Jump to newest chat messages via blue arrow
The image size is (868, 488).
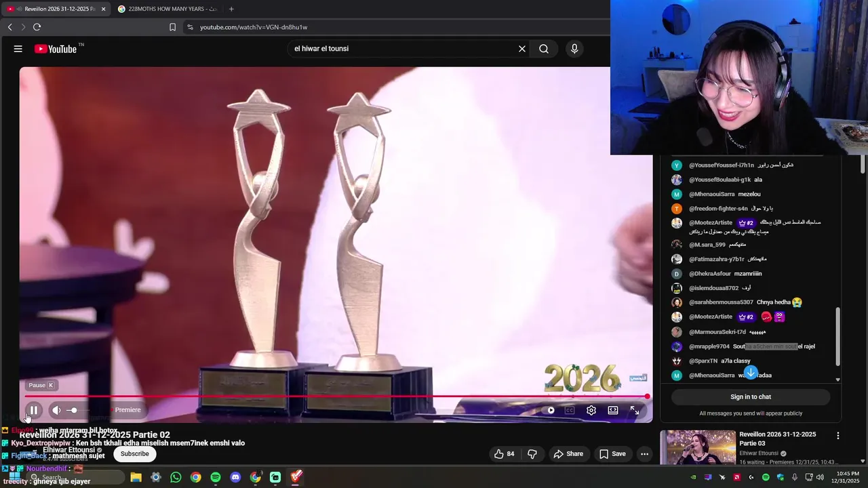pos(751,373)
